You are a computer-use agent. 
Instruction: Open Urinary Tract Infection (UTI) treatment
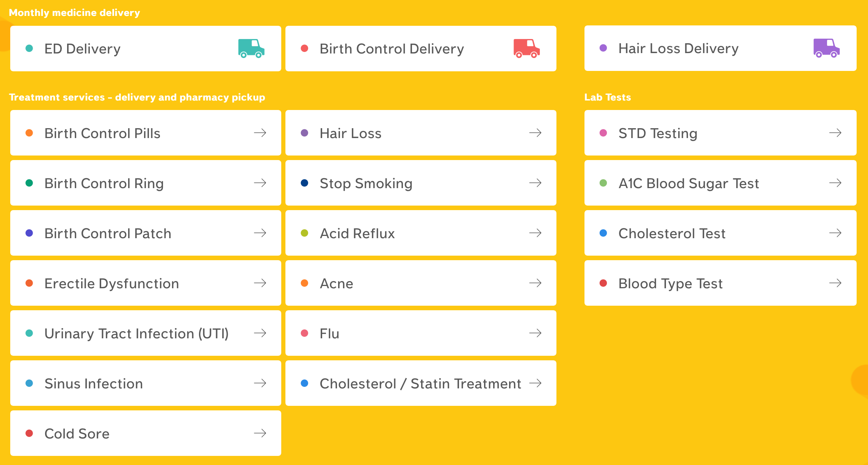click(146, 333)
